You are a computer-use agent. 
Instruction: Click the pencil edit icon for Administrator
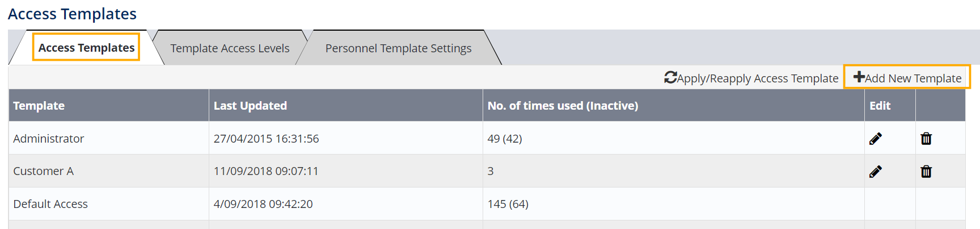coord(875,139)
